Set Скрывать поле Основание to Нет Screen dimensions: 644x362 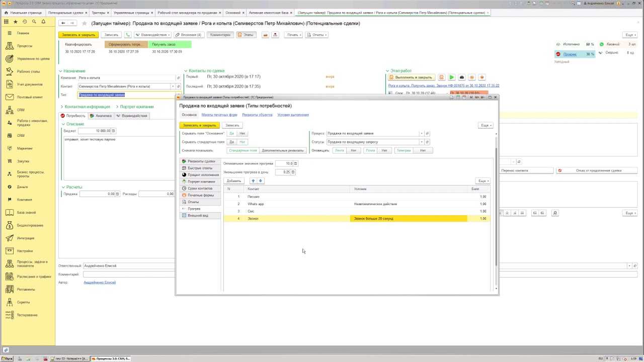point(242,134)
